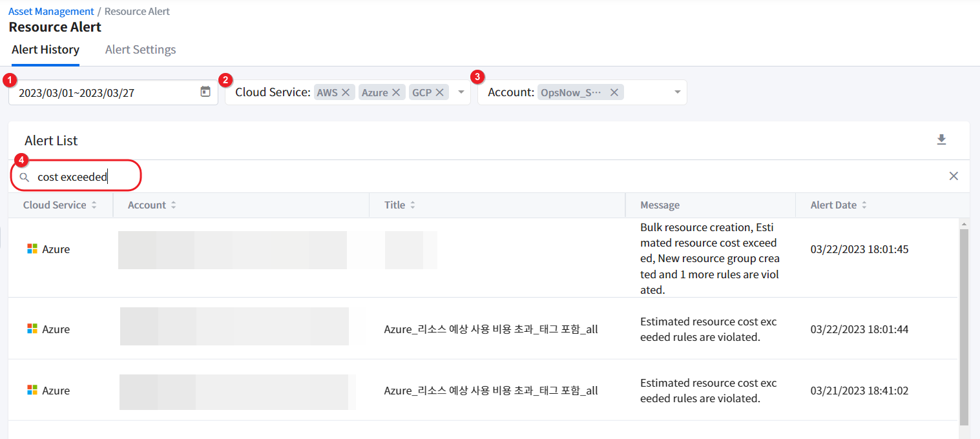980x439 pixels.
Task: Open the date range calendar icon
Action: pyautogui.click(x=205, y=92)
